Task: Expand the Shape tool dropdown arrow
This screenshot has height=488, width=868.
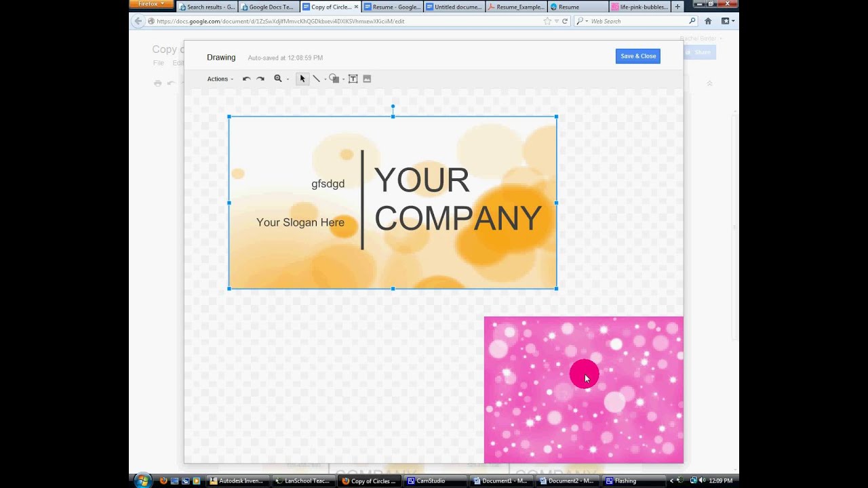Action: [x=343, y=79]
